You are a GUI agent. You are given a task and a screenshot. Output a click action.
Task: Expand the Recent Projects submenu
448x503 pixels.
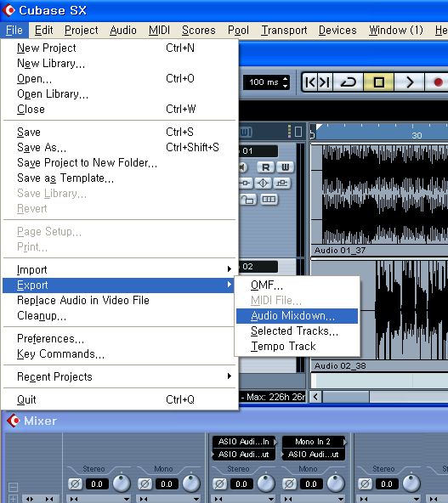[x=118, y=376]
